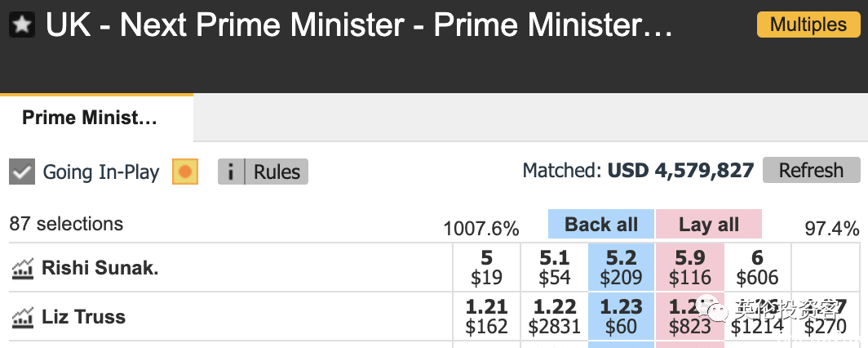868x348 pixels.
Task: Click the Back all column header
Action: pos(601,225)
